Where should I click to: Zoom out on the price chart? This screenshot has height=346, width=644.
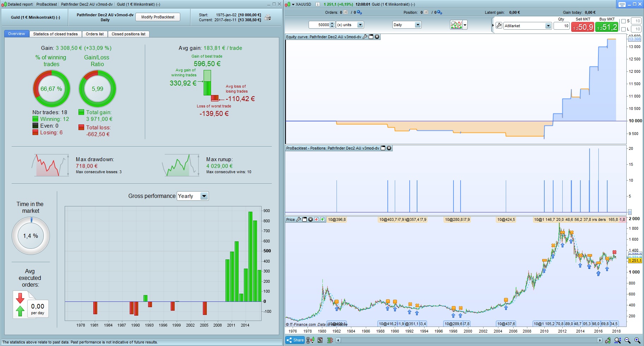coord(627,340)
